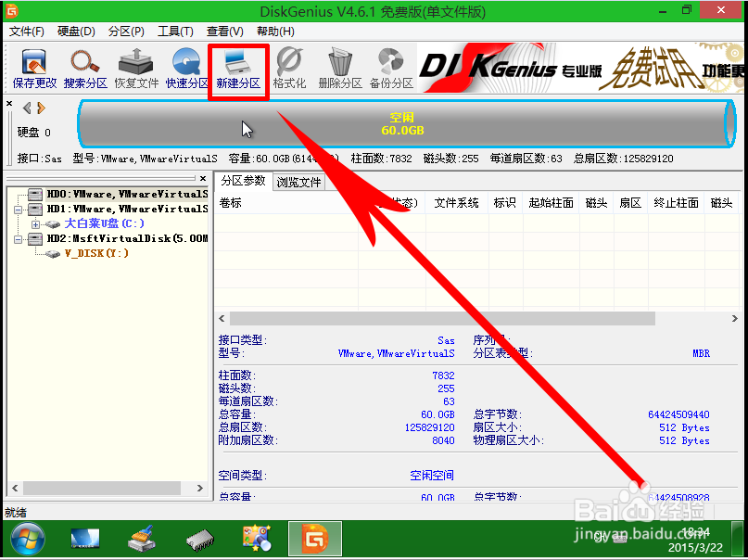This screenshot has height=560, width=748.
Task: Click the Save Changes (保存更改) toolbar icon
Action: (x=34, y=70)
